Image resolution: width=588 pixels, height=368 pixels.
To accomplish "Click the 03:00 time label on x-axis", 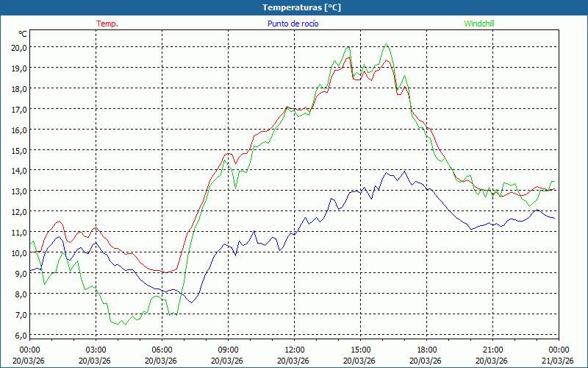I will click(96, 350).
